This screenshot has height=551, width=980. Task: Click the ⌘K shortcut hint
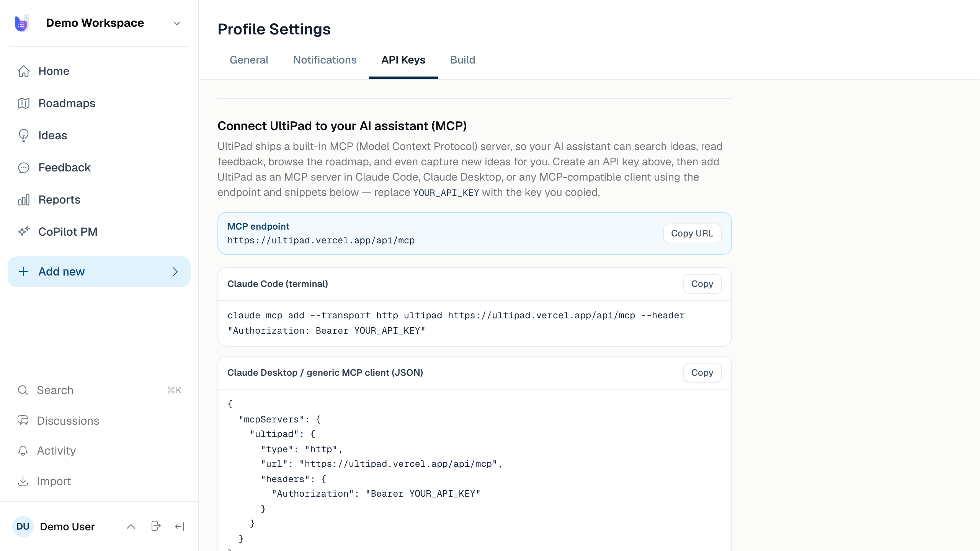click(174, 390)
